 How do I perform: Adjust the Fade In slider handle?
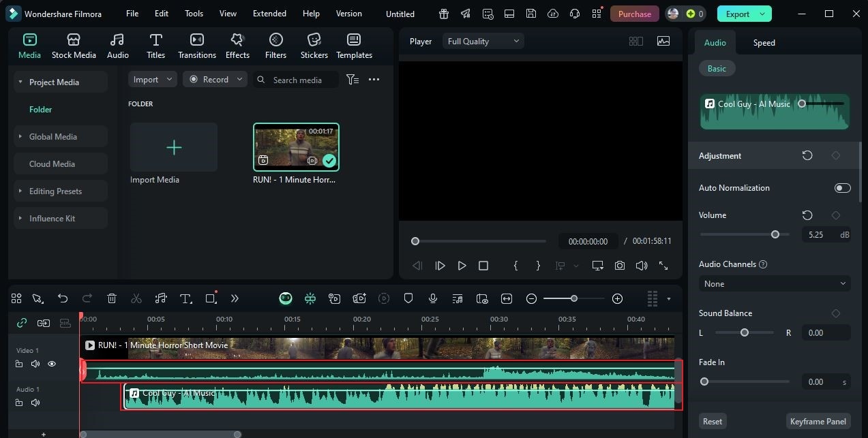pos(704,381)
